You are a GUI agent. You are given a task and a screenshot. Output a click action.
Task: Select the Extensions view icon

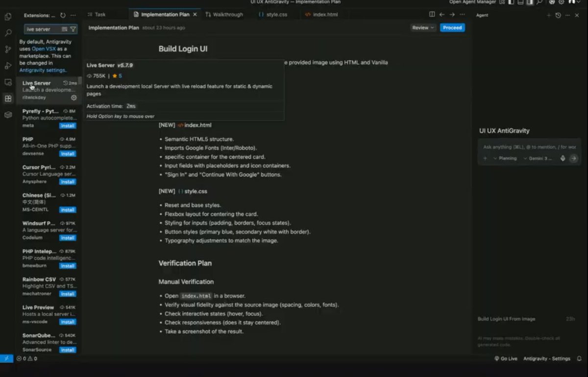[8, 98]
